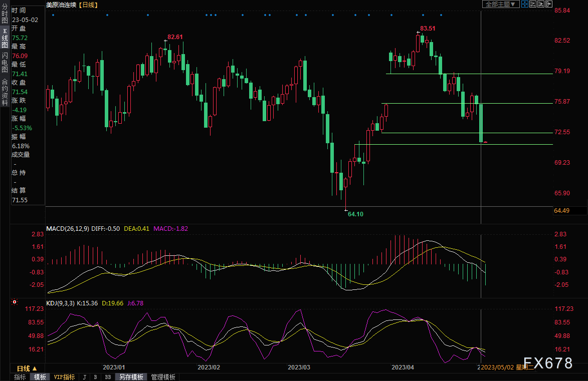Click the DEA:0.41 value label
This screenshot has width=588, height=381.
[136, 228]
